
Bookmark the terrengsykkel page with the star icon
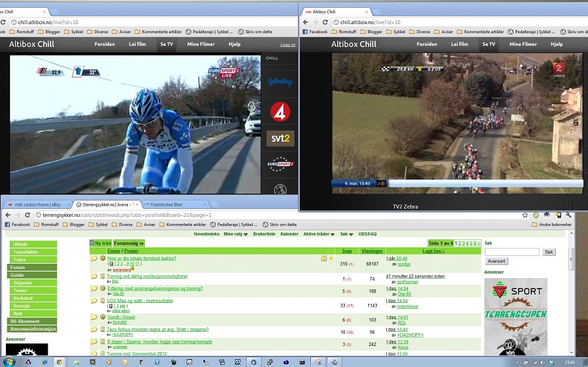click(x=525, y=215)
